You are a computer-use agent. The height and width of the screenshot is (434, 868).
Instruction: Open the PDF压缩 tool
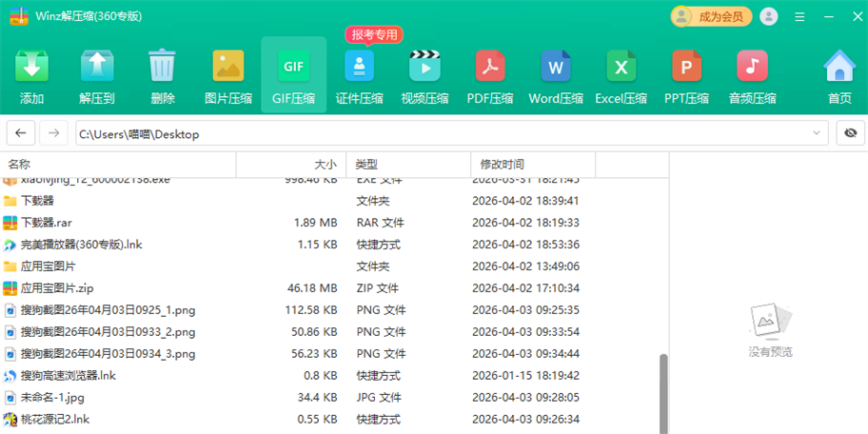[489, 74]
